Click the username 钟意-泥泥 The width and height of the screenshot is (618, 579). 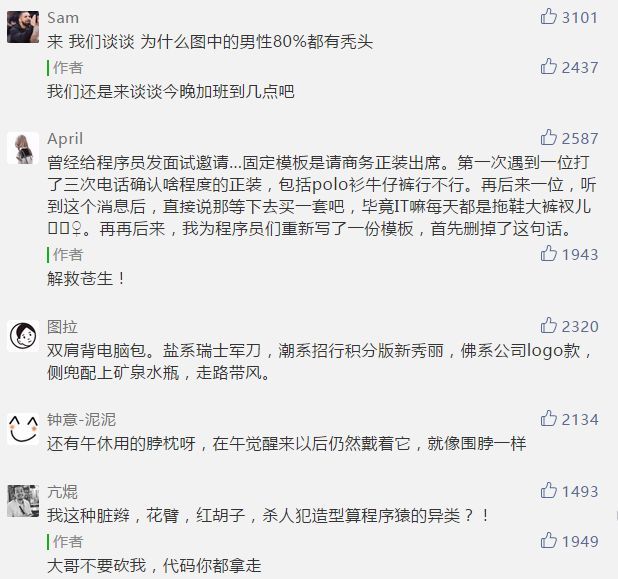(x=81, y=419)
